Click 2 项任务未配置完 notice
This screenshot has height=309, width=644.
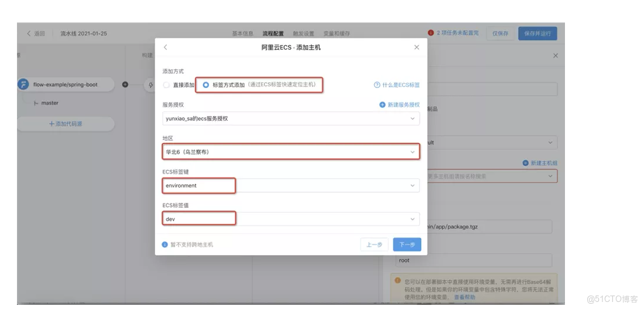click(x=458, y=33)
